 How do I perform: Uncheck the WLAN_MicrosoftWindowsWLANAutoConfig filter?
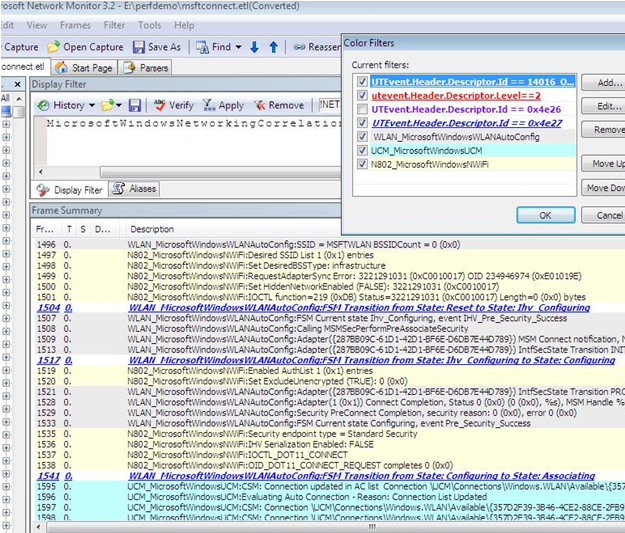pyautogui.click(x=362, y=137)
